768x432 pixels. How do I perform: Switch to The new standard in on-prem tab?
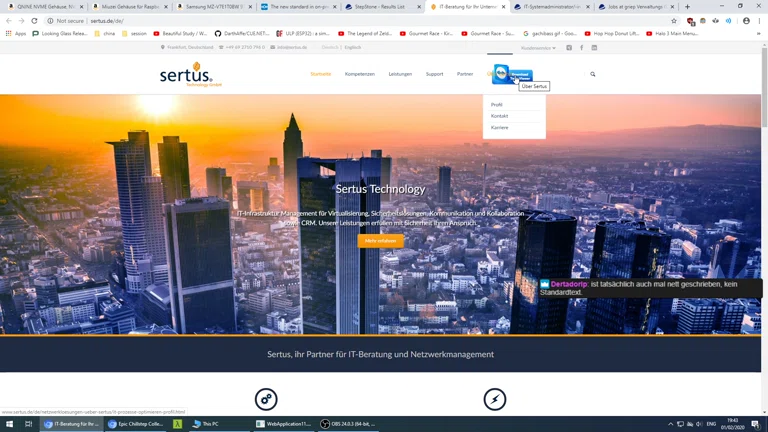tap(299, 7)
